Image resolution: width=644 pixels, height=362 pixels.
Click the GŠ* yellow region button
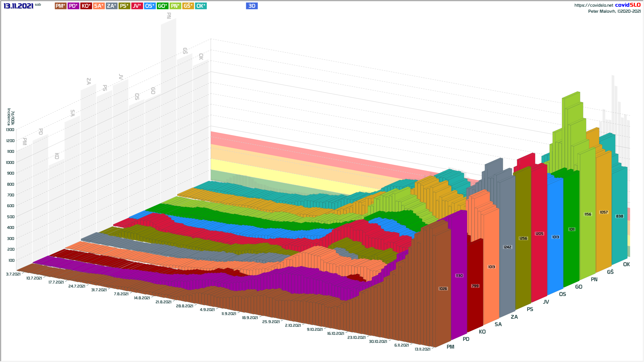click(x=188, y=6)
